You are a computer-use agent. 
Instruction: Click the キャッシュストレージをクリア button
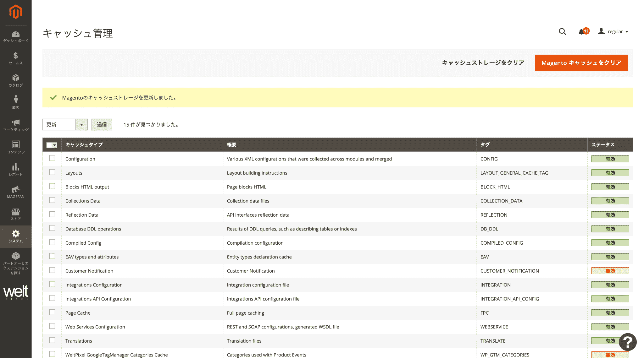tap(483, 63)
